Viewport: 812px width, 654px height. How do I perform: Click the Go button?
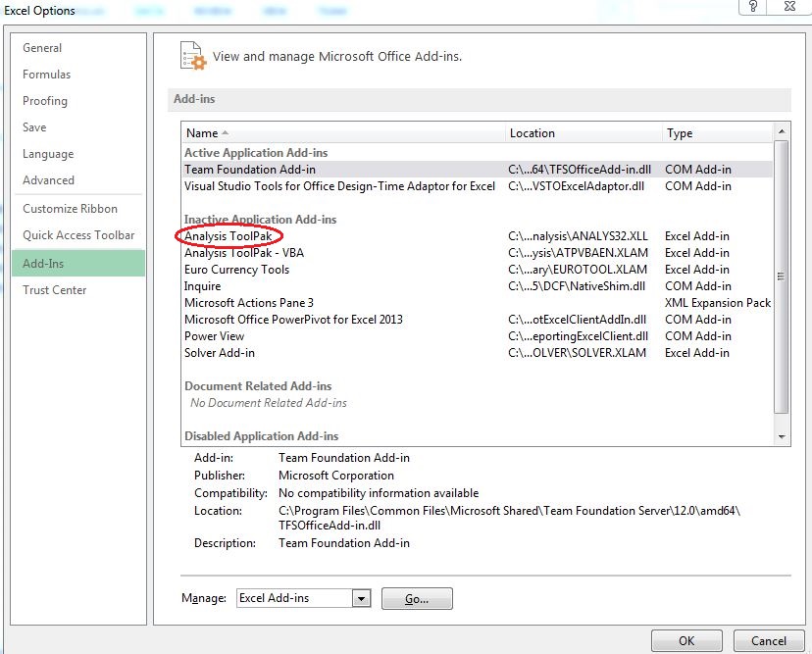[417, 598]
